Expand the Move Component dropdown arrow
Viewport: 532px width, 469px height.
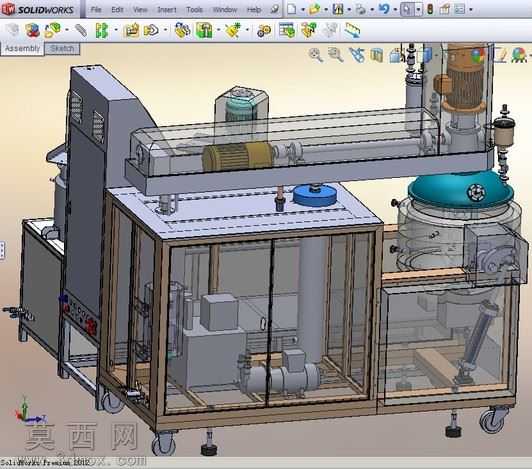[x=166, y=30]
